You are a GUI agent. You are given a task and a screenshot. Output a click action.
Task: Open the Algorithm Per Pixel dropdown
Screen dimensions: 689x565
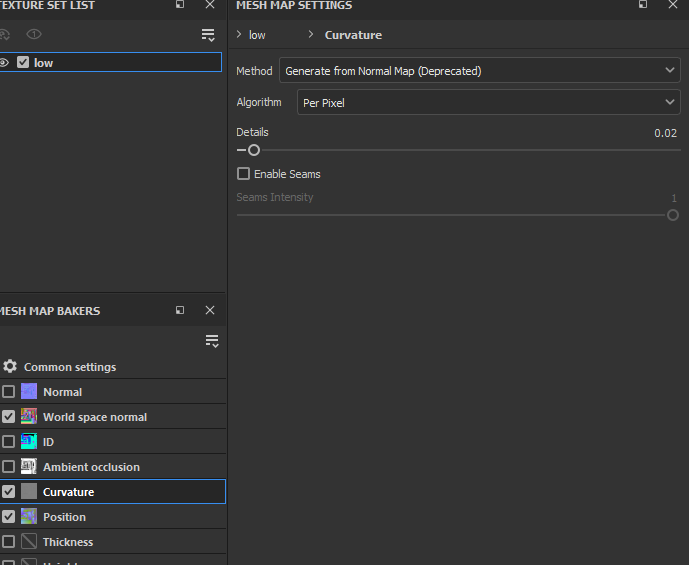(x=488, y=103)
